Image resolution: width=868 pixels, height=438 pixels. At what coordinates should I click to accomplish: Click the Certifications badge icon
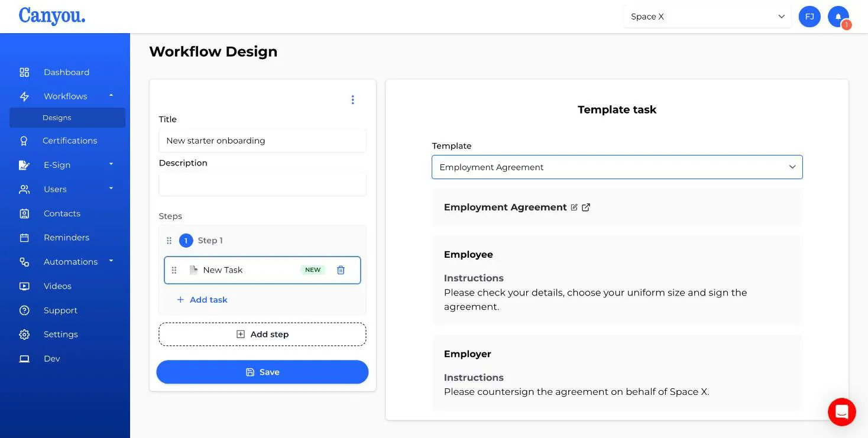[x=24, y=141]
